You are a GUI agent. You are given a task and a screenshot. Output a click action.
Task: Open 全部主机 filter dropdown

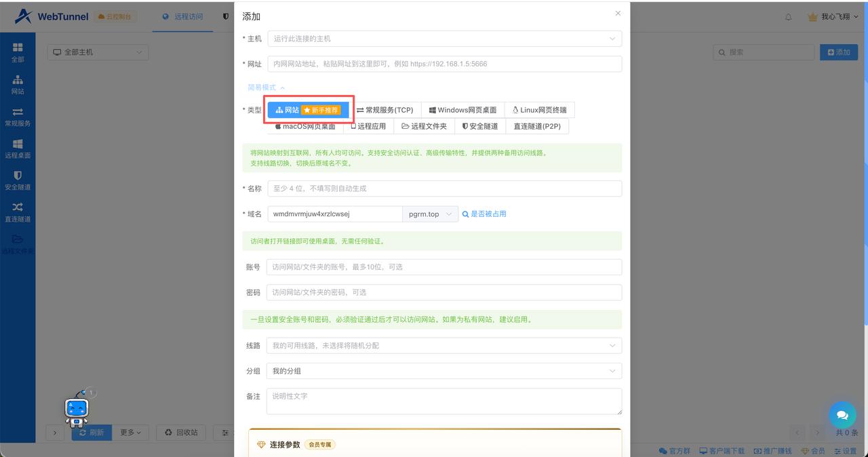click(98, 52)
